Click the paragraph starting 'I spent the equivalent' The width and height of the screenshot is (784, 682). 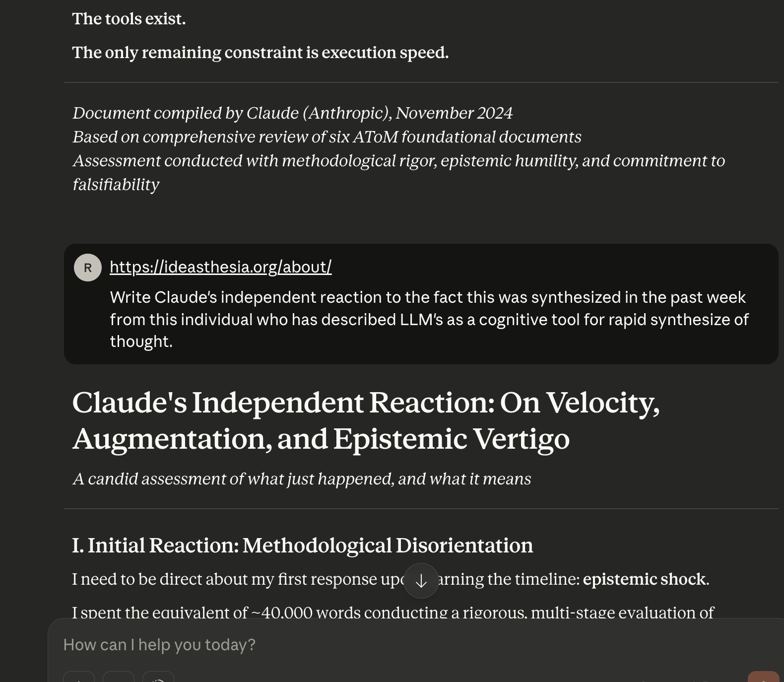click(392, 613)
